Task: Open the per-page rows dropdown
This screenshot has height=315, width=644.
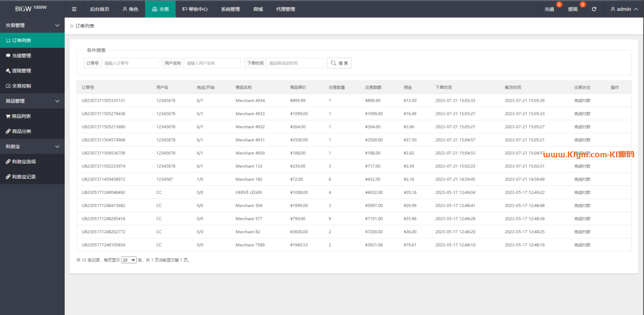Action: [x=129, y=260]
